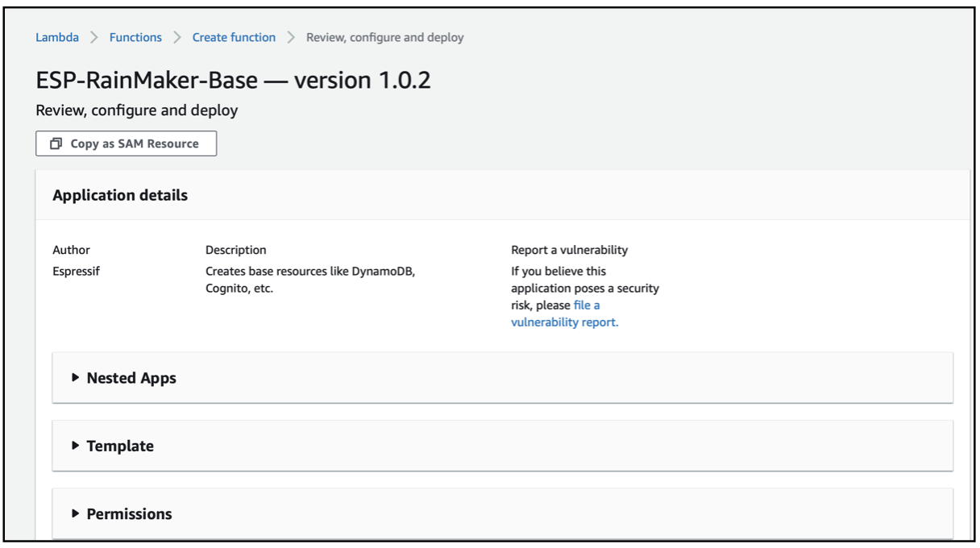
Task: Open the Create function breadcrumb
Action: (234, 37)
